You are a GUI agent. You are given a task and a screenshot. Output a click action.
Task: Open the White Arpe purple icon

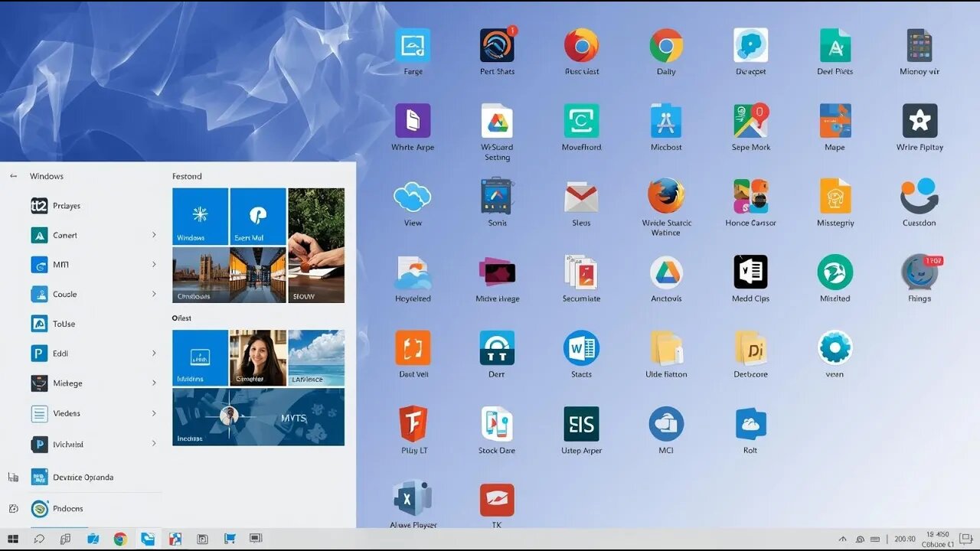point(413,121)
